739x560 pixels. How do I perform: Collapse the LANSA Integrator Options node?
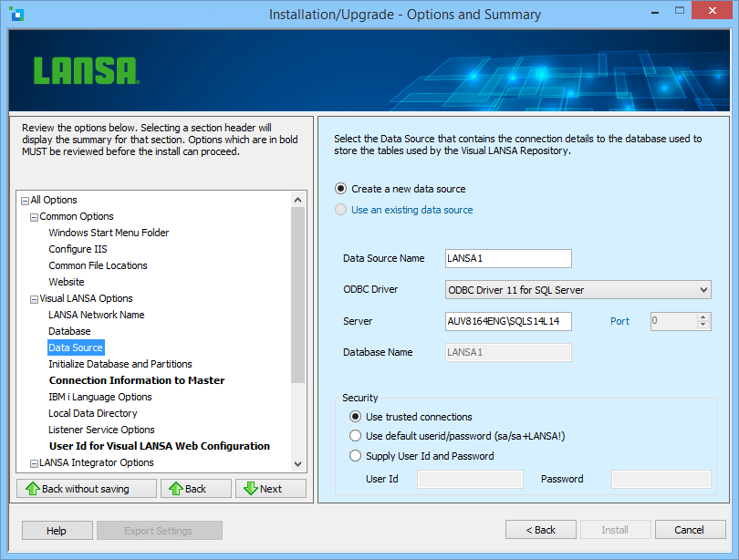coord(34,464)
